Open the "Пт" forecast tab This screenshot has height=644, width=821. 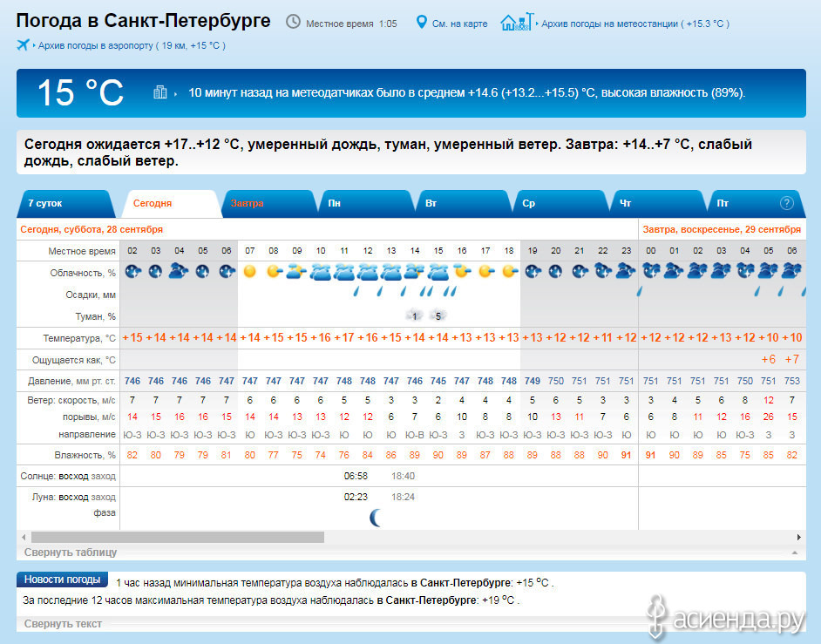tap(757, 203)
